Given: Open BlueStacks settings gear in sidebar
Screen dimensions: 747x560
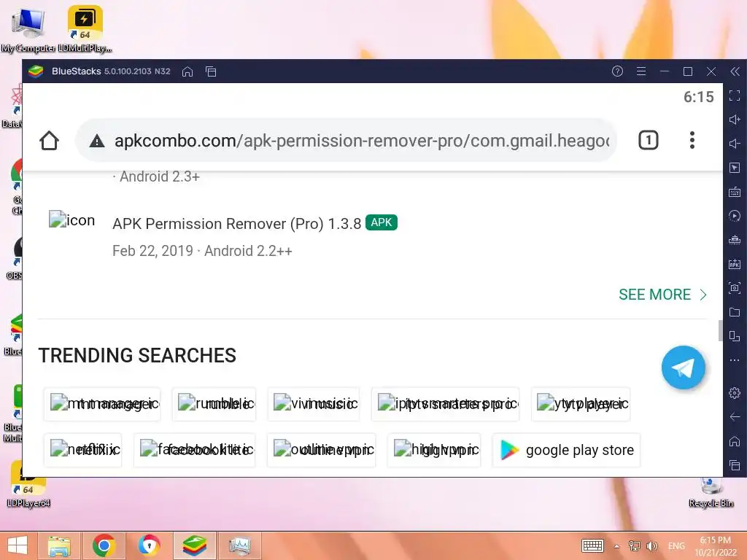Looking at the screenshot, I should (x=735, y=393).
